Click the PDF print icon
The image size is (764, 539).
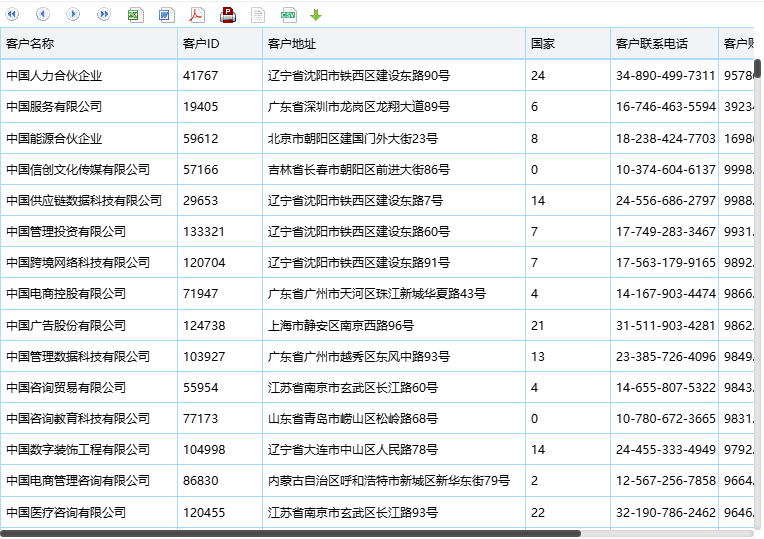pyautogui.click(x=228, y=15)
